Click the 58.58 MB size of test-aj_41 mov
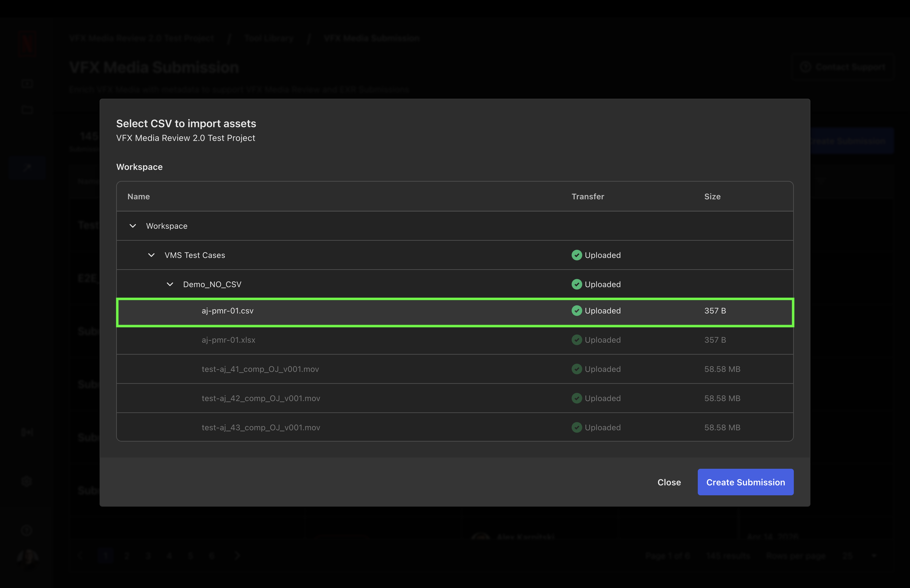 coord(722,369)
